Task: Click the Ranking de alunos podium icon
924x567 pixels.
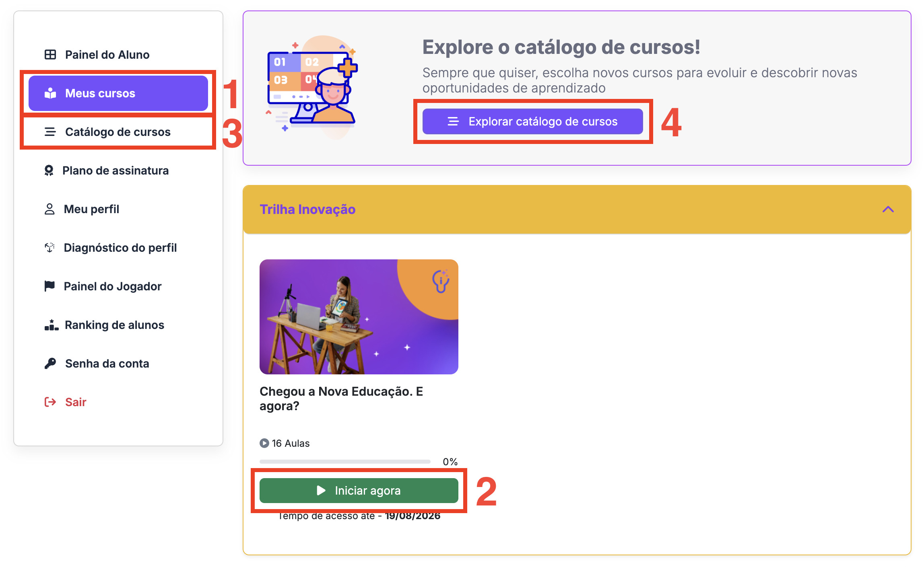Action: click(x=51, y=325)
